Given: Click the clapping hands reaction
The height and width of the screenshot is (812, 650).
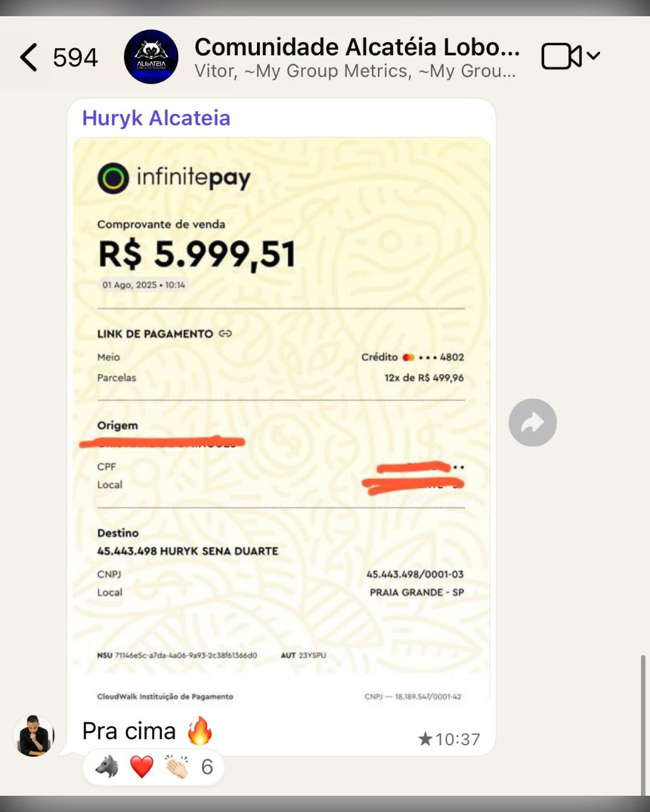Looking at the screenshot, I should [177, 767].
